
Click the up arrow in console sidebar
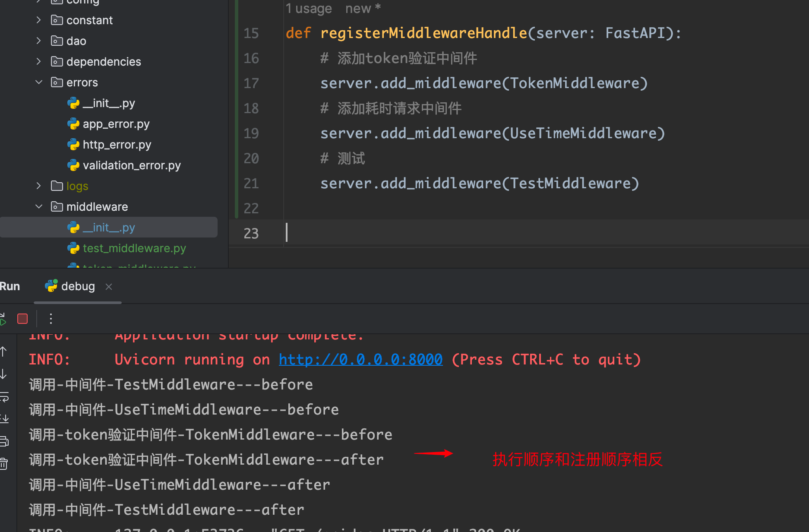point(3,352)
